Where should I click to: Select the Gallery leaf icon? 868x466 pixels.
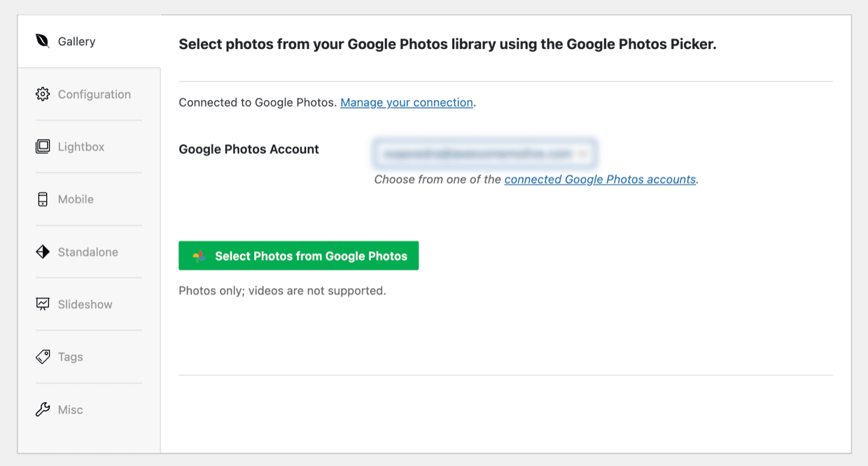pyautogui.click(x=41, y=41)
